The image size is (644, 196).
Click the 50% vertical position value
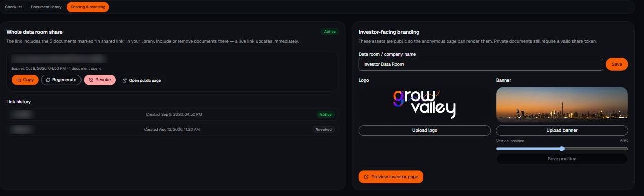(x=624, y=141)
